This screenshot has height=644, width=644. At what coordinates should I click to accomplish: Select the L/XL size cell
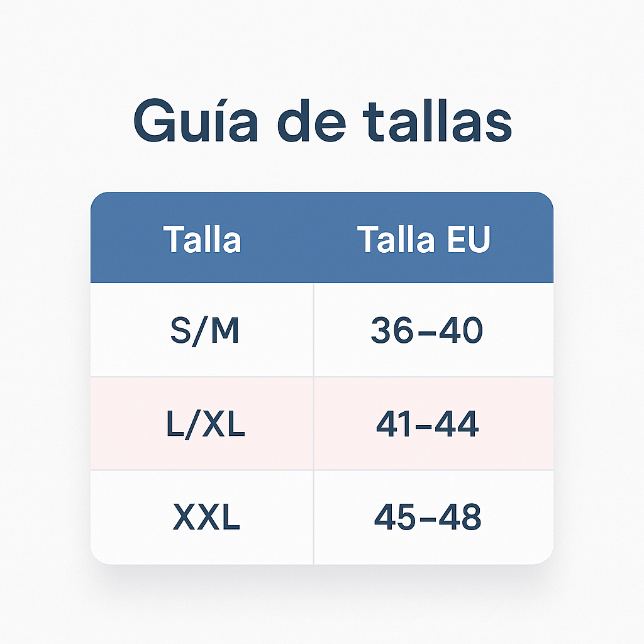[205, 425]
